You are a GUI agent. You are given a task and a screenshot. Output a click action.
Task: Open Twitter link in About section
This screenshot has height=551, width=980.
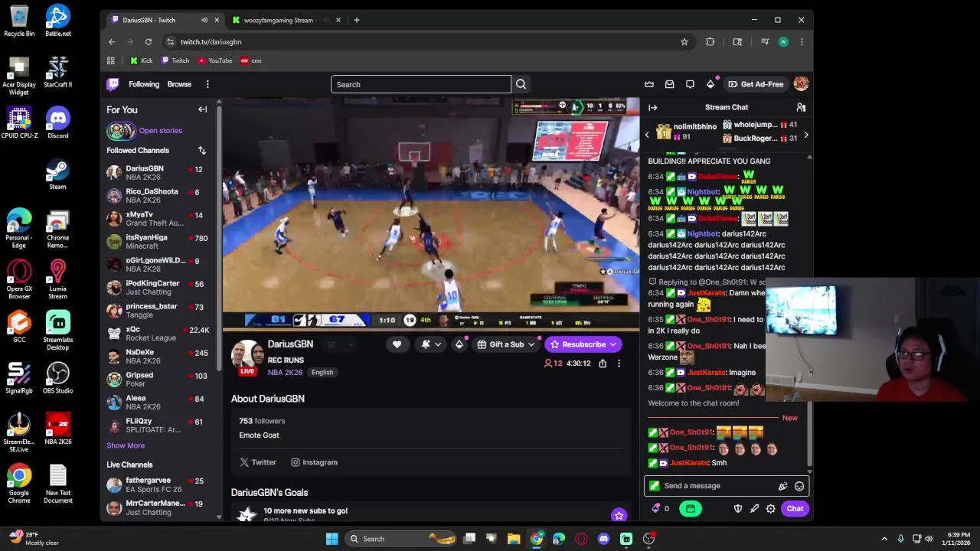click(x=258, y=462)
